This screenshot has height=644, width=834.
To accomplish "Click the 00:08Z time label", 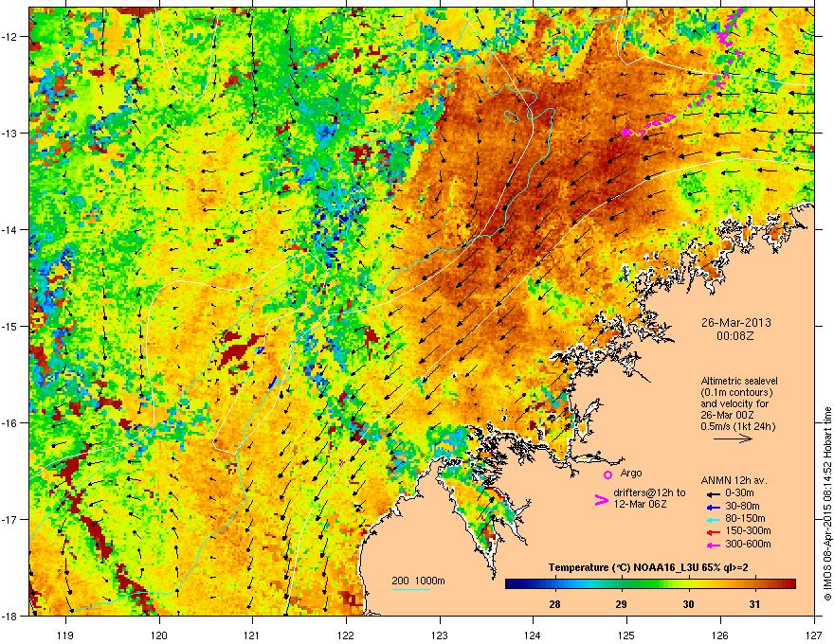I will point(735,336).
